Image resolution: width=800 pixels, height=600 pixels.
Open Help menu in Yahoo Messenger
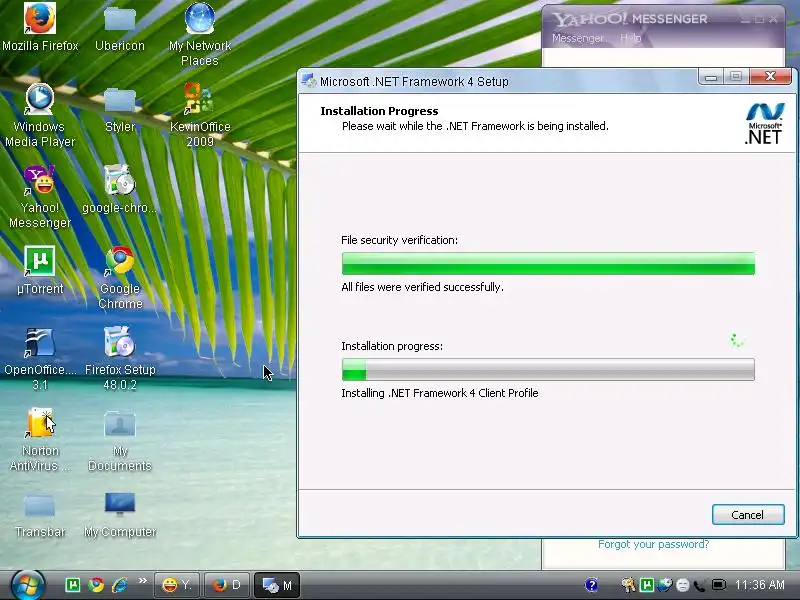point(631,38)
